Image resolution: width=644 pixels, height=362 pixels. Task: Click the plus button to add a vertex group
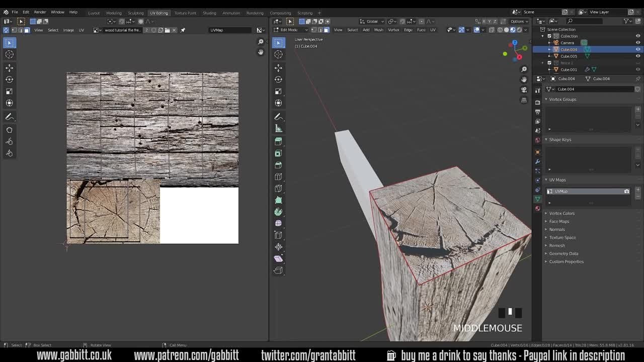638,109
